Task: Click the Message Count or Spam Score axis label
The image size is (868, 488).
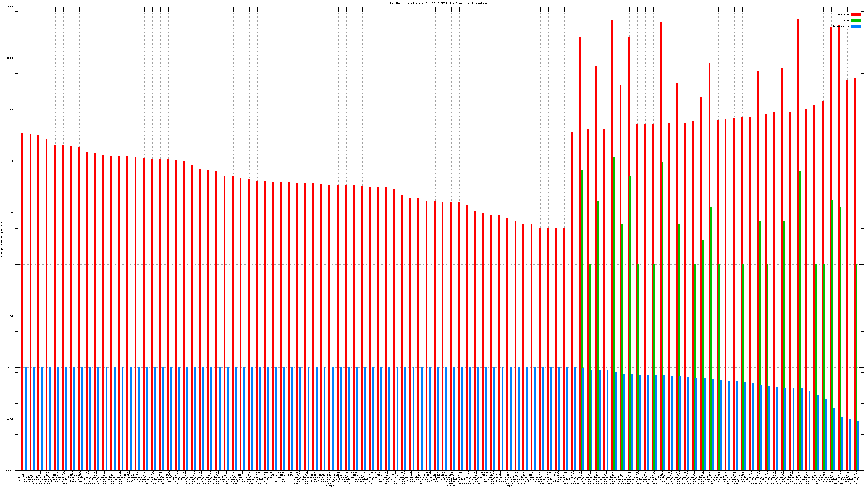Action: click(2, 239)
